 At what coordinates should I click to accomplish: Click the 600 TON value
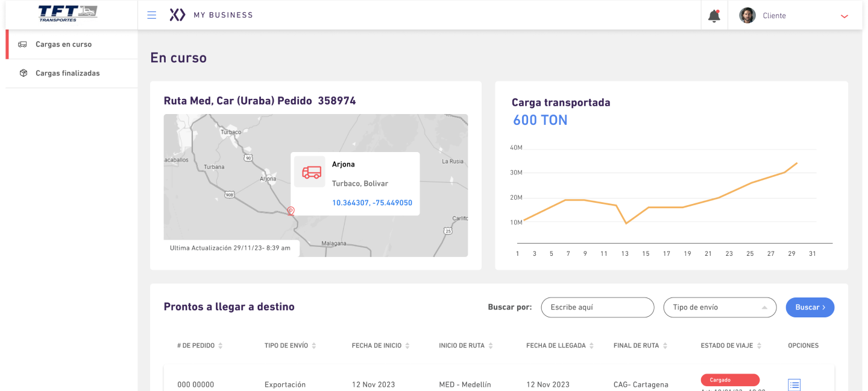[540, 120]
